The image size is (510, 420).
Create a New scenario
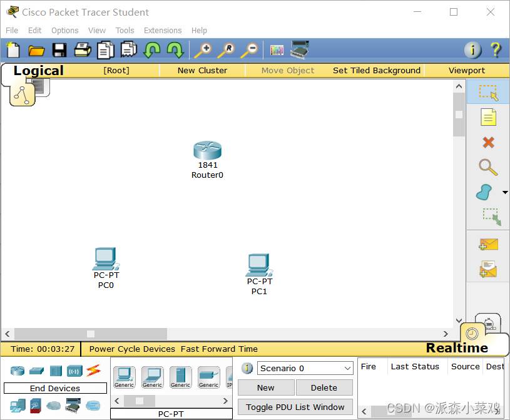point(266,387)
